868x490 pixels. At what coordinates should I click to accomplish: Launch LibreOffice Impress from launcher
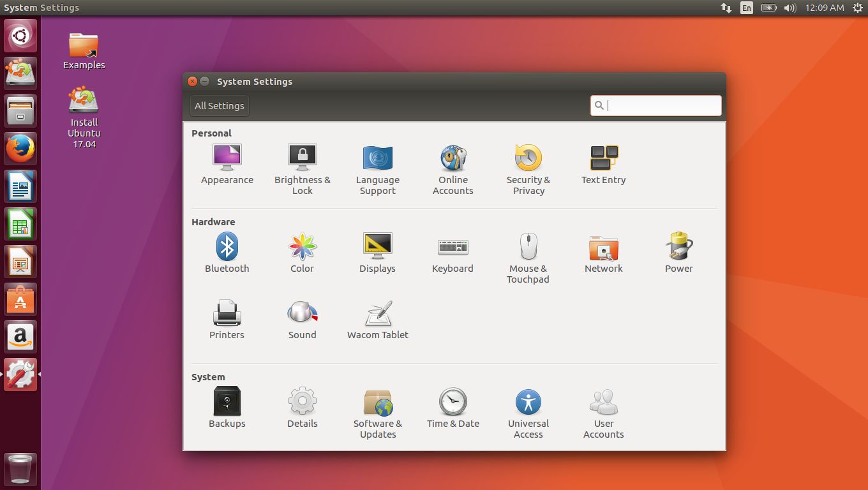click(x=20, y=262)
